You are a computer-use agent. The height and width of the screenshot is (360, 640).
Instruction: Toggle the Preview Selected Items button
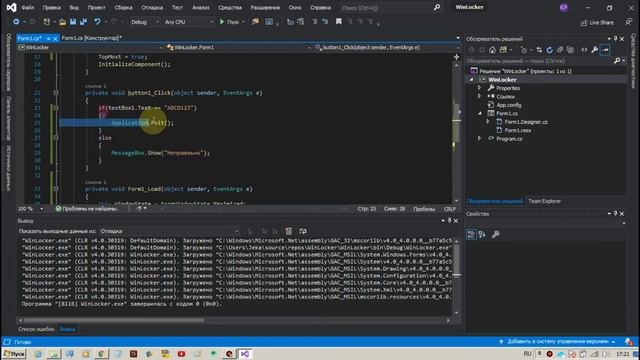605,50
